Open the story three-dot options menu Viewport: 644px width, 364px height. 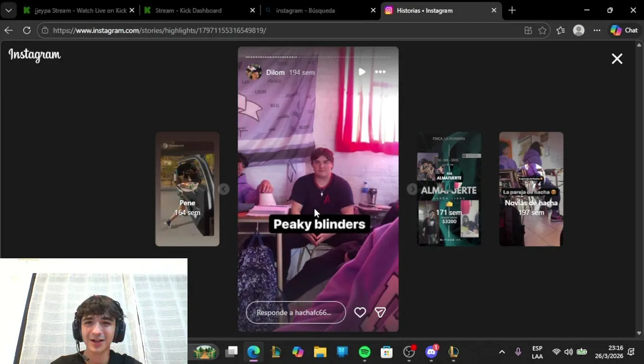pos(380,72)
